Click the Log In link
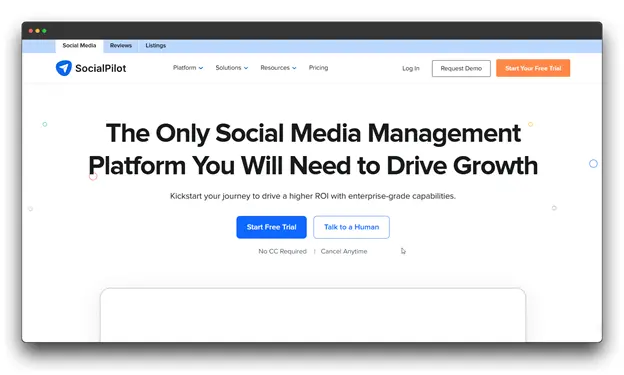 [x=411, y=68]
